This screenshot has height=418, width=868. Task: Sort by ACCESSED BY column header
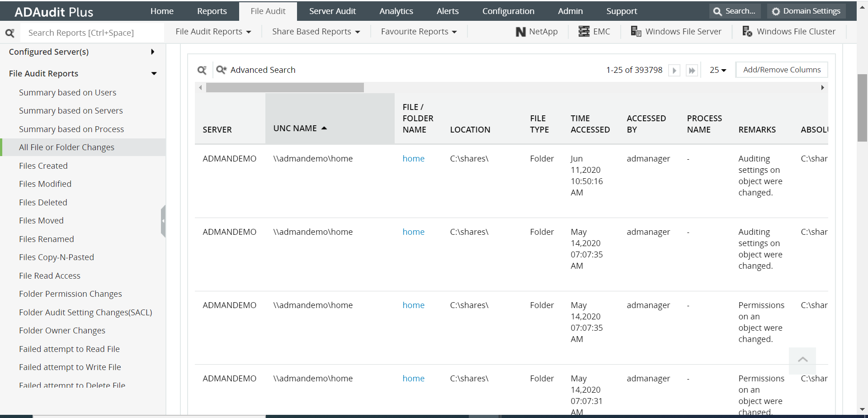[x=646, y=124]
